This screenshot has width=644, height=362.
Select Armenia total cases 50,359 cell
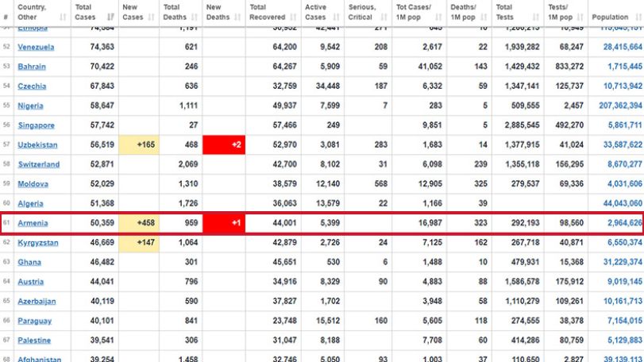click(x=94, y=223)
